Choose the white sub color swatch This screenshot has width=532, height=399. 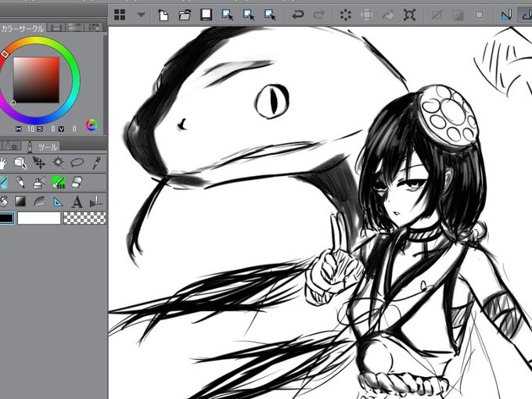click(x=39, y=218)
